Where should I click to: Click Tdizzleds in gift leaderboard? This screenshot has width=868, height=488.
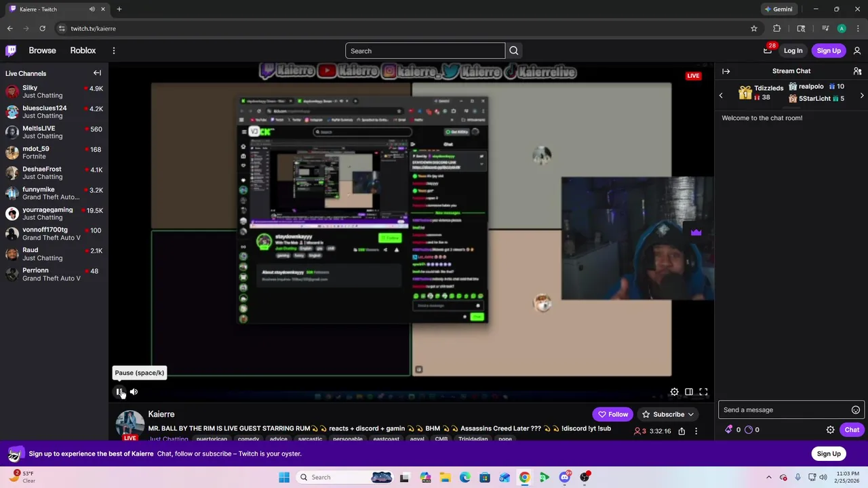tap(768, 88)
